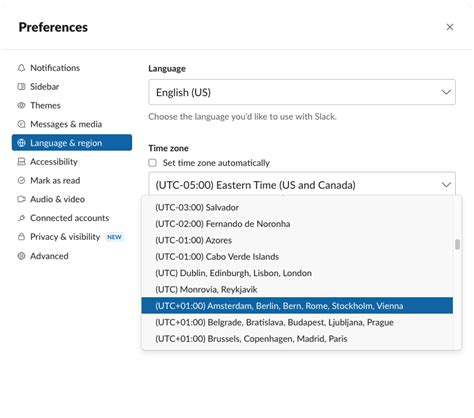Collapse the Eastern Time zone dropdown
The image size is (474, 418).
[302, 185]
